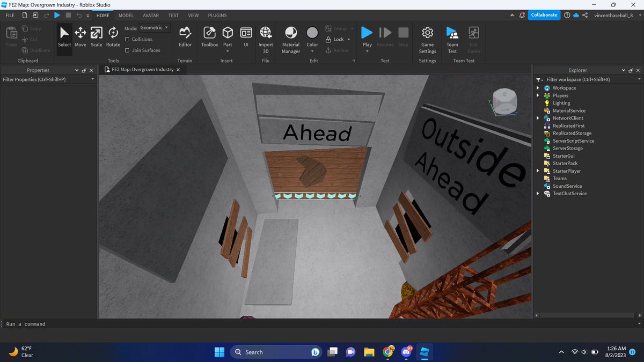Click the quick-access Play icon in title toolbar
Viewport: 644px width, 362px height.
point(57,15)
